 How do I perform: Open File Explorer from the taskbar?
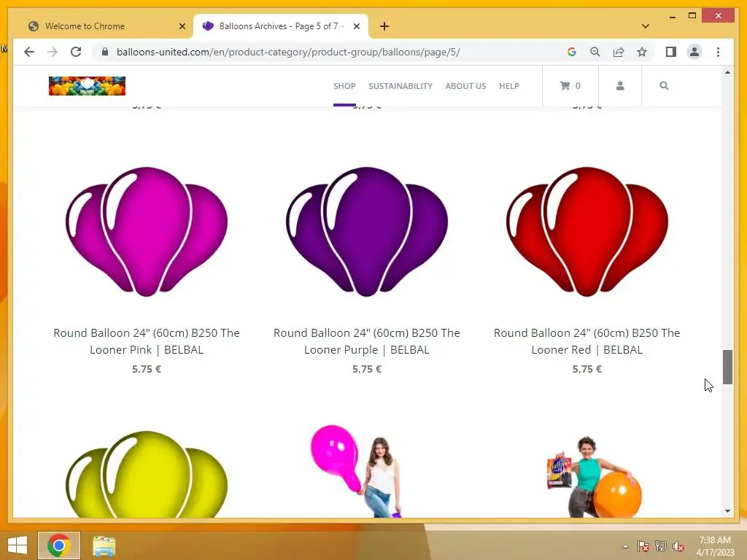tap(104, 545)
